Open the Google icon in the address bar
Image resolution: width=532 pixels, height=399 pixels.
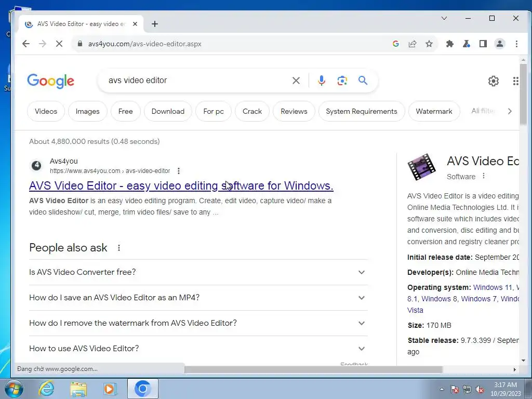point(395,44)
